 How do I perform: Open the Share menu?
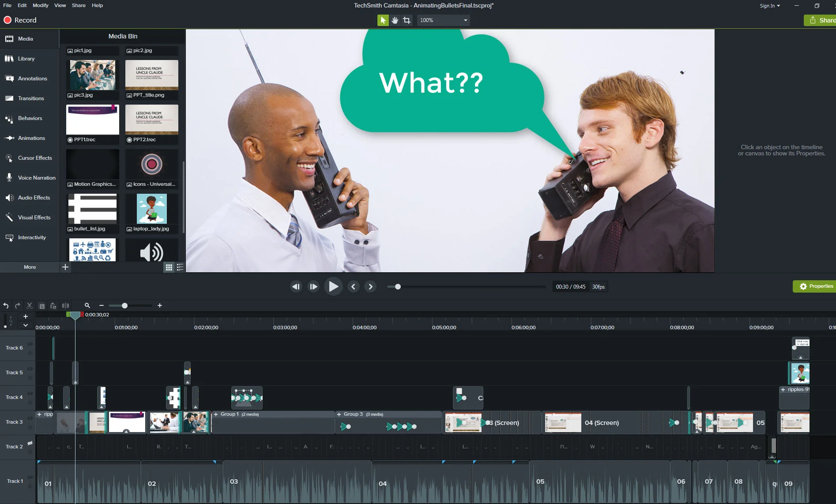(x=79, y=5)
